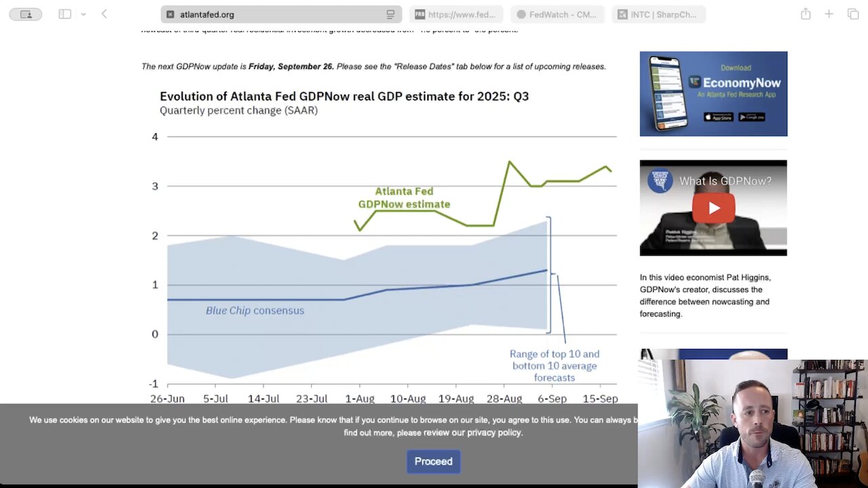
Task: Click the Reader view icon in address bar
Action: pos(391,14)
